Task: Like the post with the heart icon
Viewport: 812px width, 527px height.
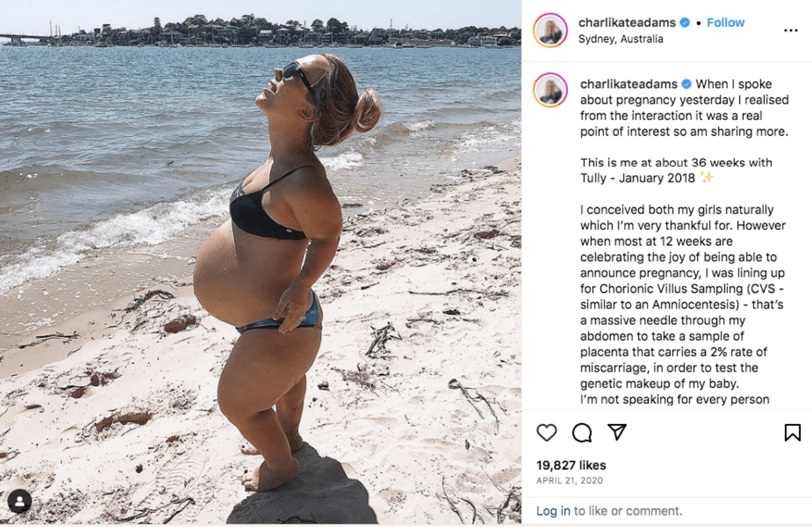Action: click(547, 432)
